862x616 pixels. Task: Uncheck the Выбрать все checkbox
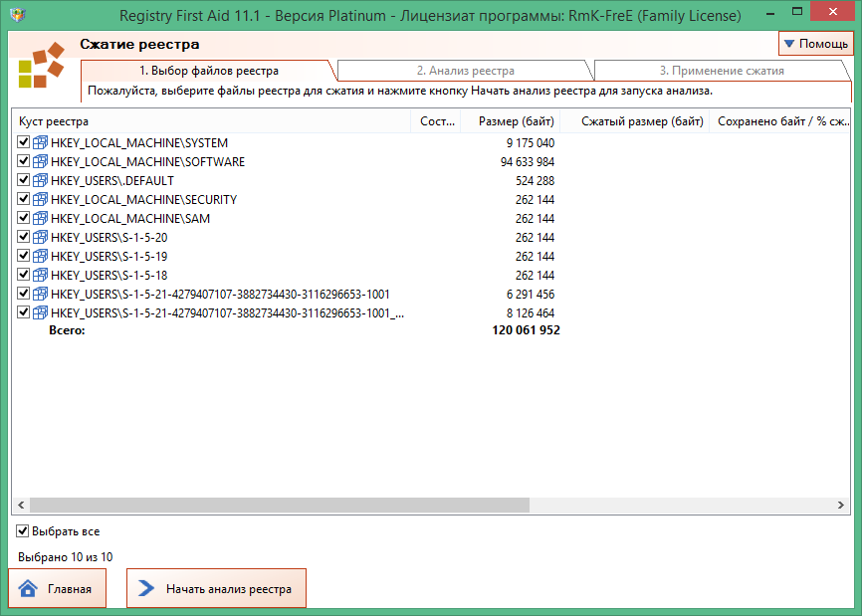point(23,530)
